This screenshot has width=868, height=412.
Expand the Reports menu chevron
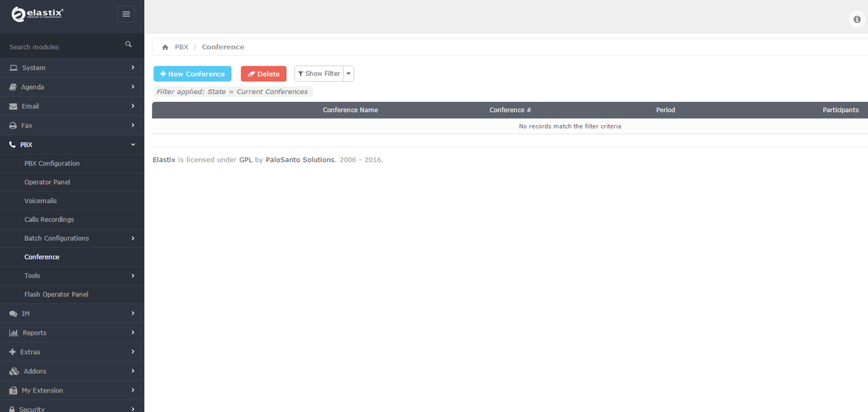(x=133, y=332)
